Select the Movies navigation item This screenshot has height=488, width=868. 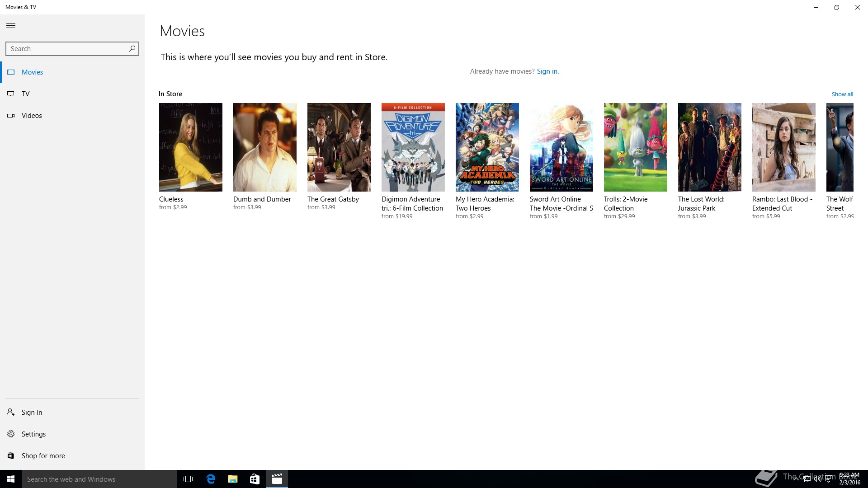pyautogui.click(x=72, y=72)
